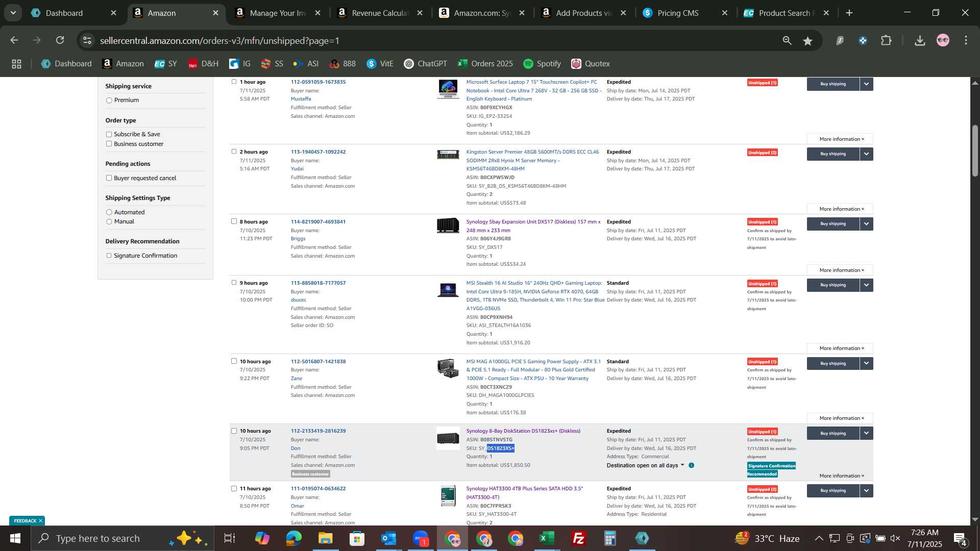Viewport: 980px width, 551px height.
Task: Click Buy shipping for Synology DX517 order
Action: [x=833, y=223]
